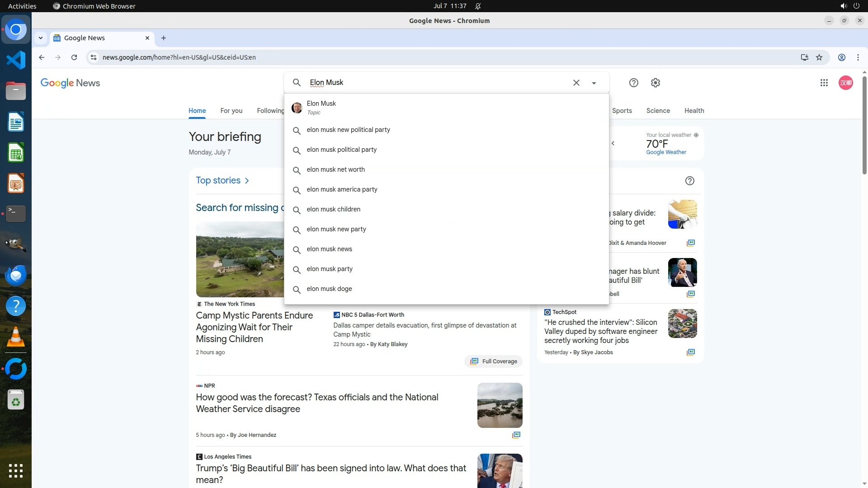Click the full coverage icon beside NPR story
This screenshot has width=868, height=488.
[516, 435]
